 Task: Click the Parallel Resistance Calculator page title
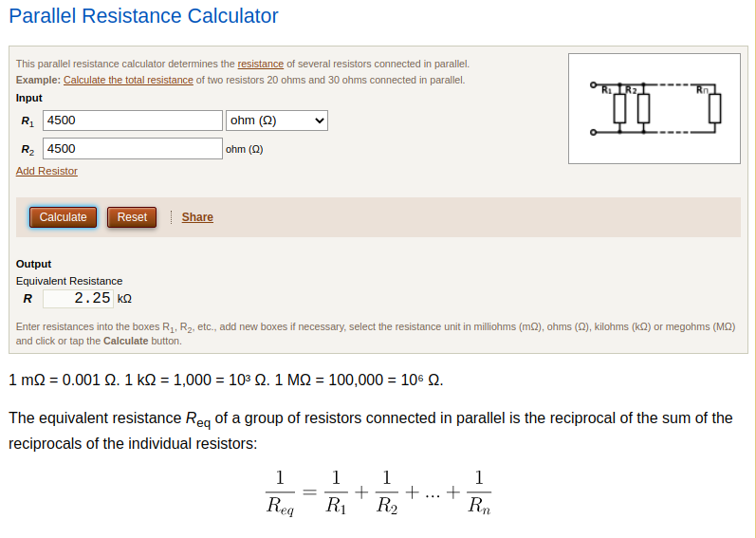click(x=143, y=16)
